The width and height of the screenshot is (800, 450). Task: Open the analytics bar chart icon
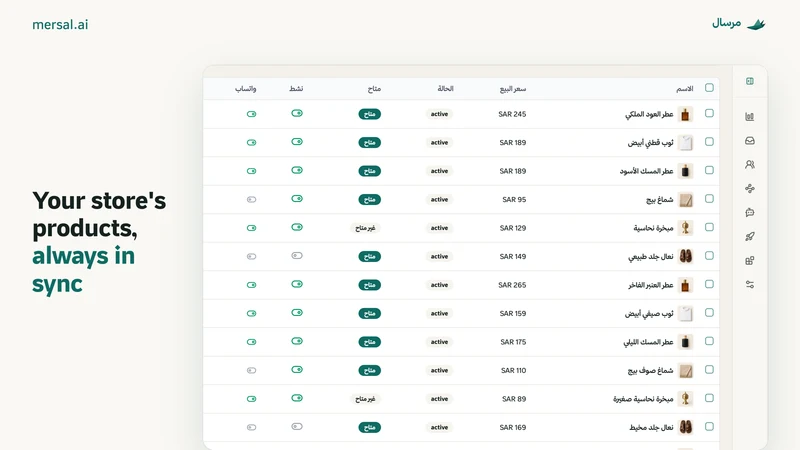pos(749,117)
